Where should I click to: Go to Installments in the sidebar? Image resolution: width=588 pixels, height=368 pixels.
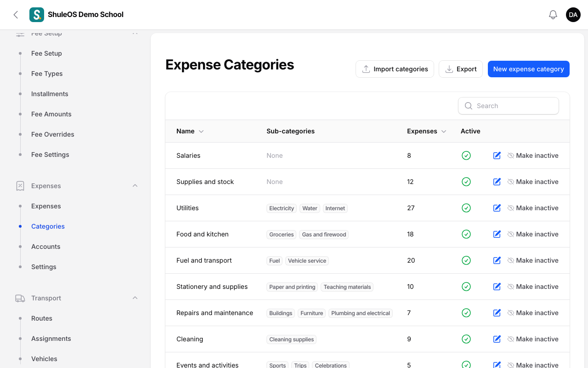tap(50, 94)
